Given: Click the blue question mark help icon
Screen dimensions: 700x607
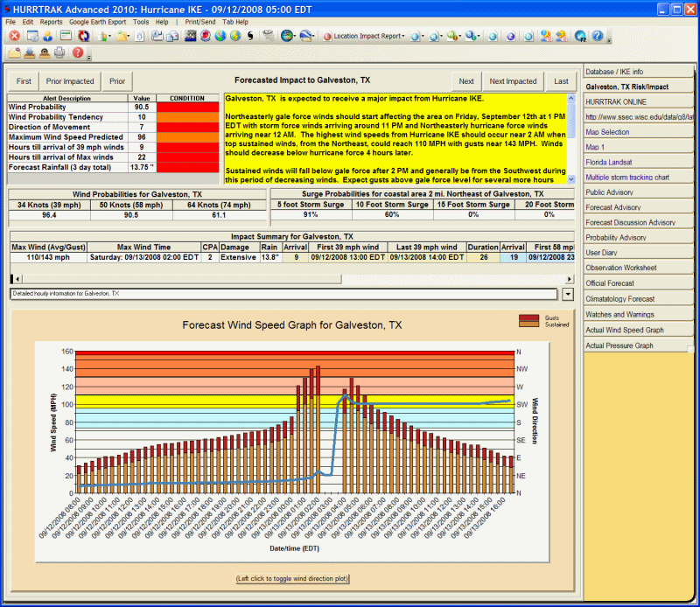Looking at the screenshot, I should click(x=598, y=37).
